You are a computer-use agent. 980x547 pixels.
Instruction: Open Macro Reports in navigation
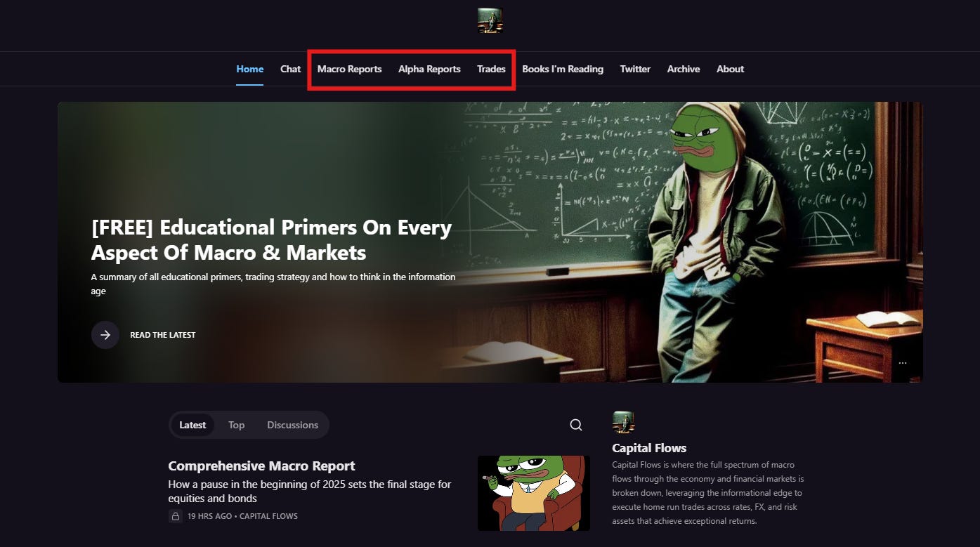(x=349, y=69)
